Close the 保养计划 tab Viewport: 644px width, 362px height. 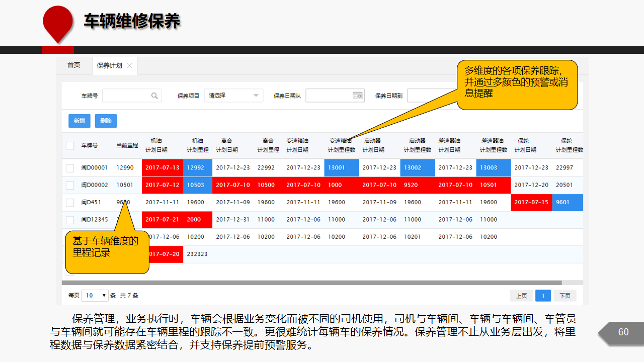(x=129, y=65)
